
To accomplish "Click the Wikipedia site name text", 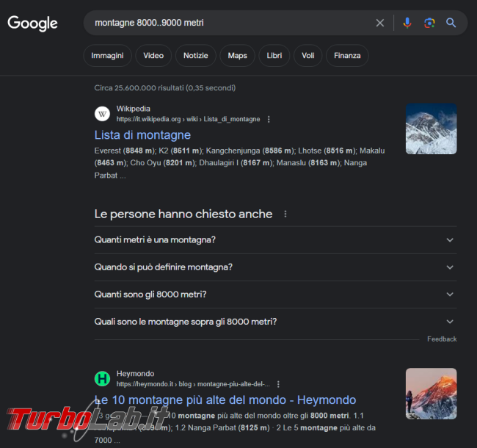I will [134, 109].
